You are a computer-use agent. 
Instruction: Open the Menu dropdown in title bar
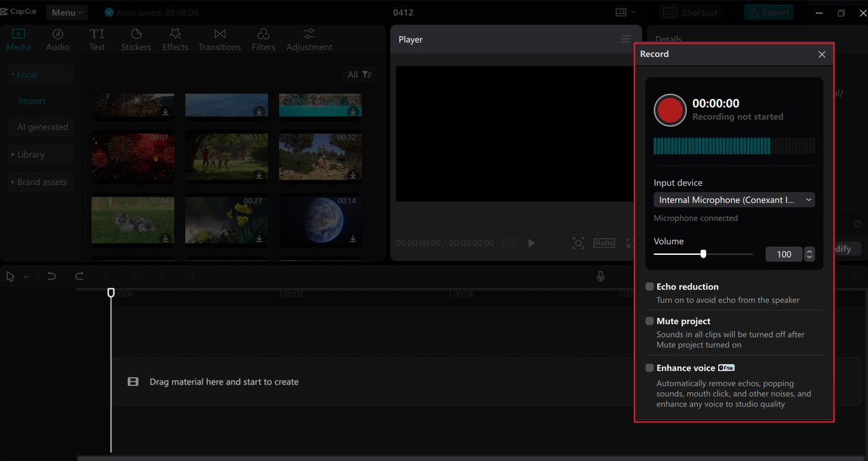[67, 12]
